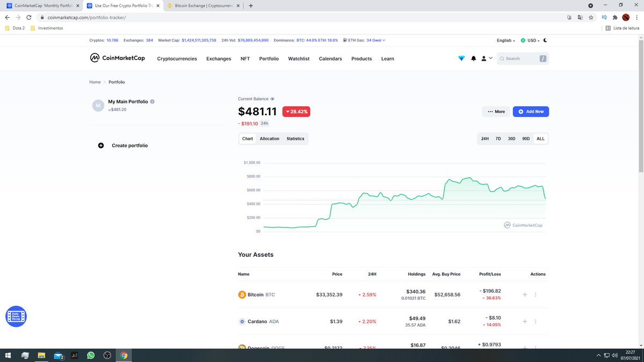Click the Create portfolio plus icon
The width and height of the screenshot is (644, 362).
(100, 145)
